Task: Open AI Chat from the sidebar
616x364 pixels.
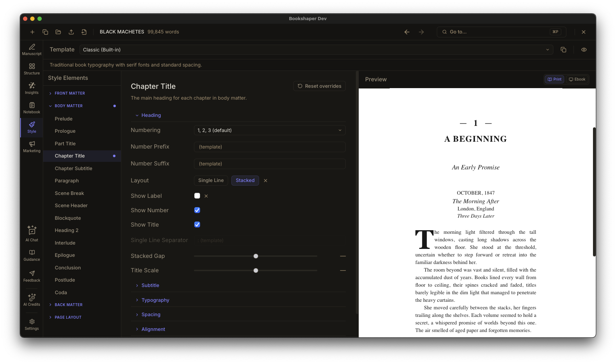Action: 32,234
